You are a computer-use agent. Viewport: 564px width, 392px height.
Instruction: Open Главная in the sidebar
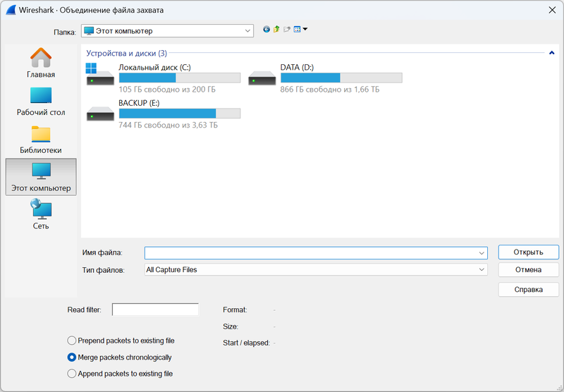point(41,63)
